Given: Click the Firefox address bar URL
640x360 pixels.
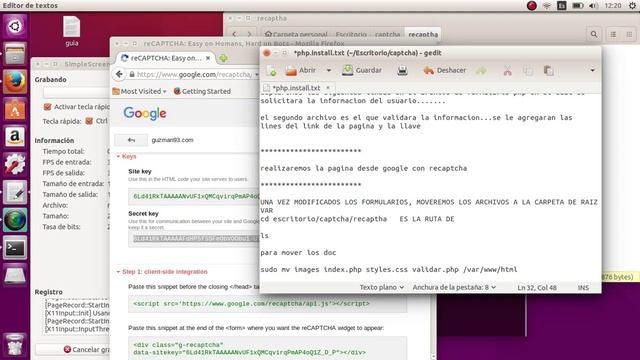Looking at the screenshot, I should point(194,74).
